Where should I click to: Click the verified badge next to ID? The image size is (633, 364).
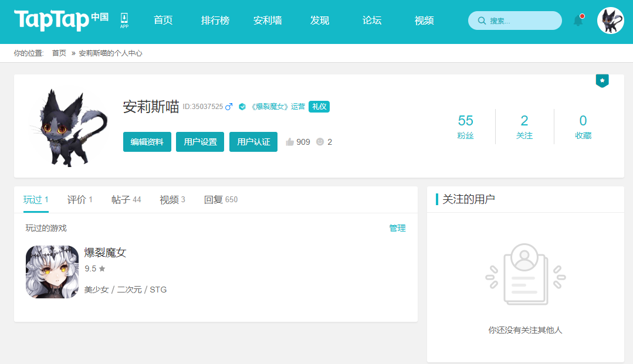[x=242, y=107]
